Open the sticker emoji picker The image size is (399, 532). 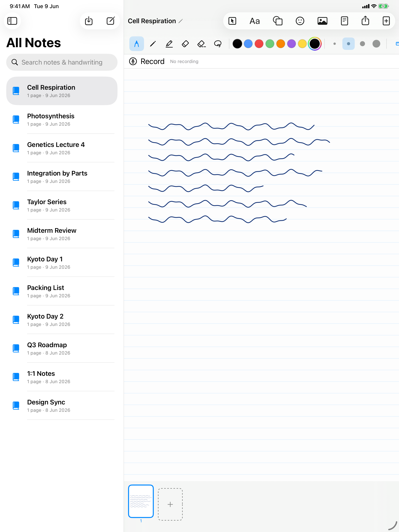(x=300, y=21)
